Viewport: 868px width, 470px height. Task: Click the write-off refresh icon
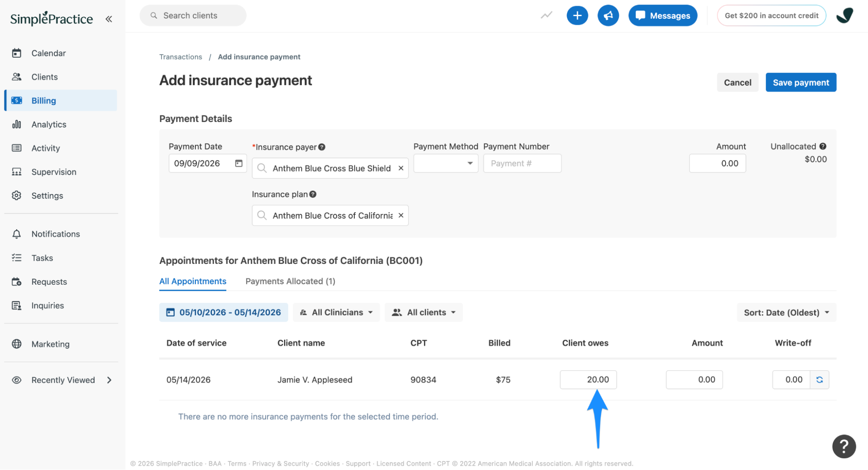(819, 380)
